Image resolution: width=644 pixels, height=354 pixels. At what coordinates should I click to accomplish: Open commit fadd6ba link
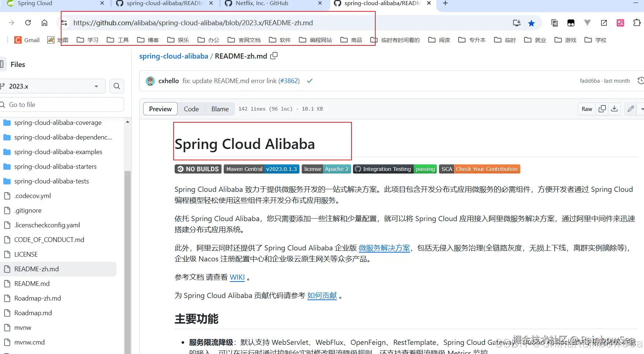click(x=590, y=81)
